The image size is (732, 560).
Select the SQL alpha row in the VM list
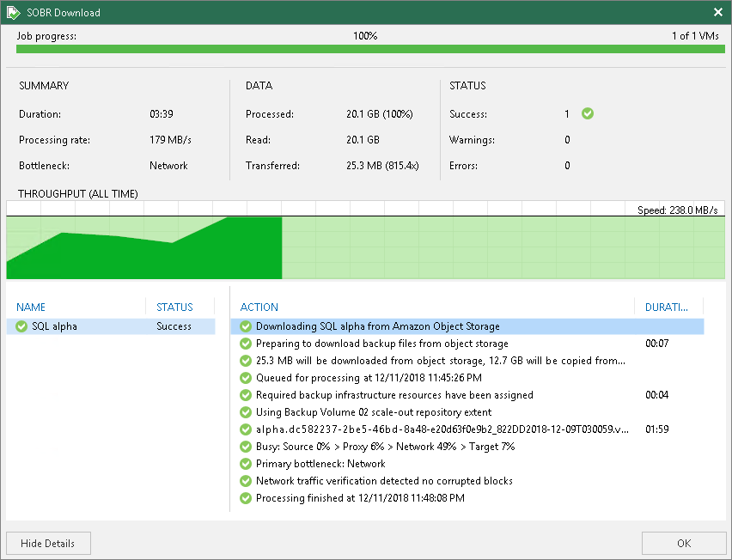[111, 326]
